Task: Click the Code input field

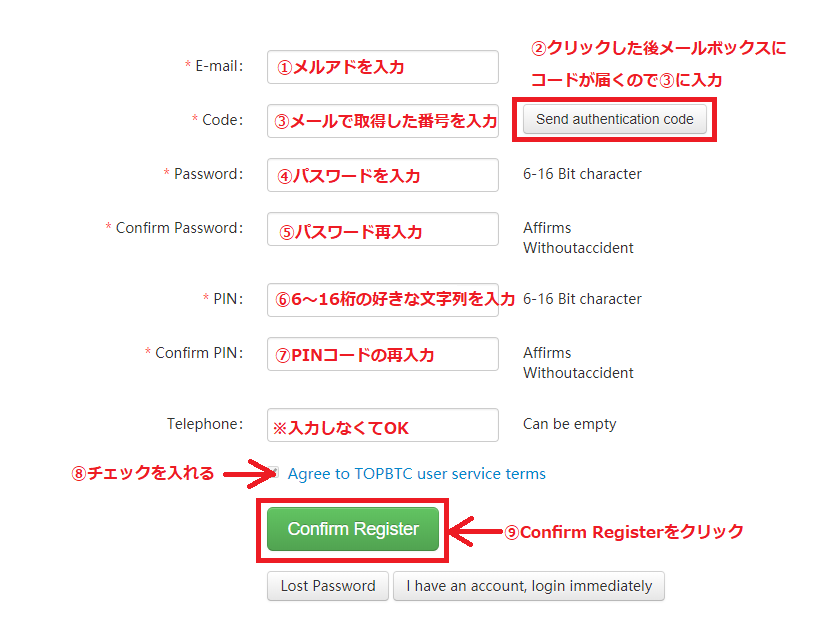Action: 383,121
